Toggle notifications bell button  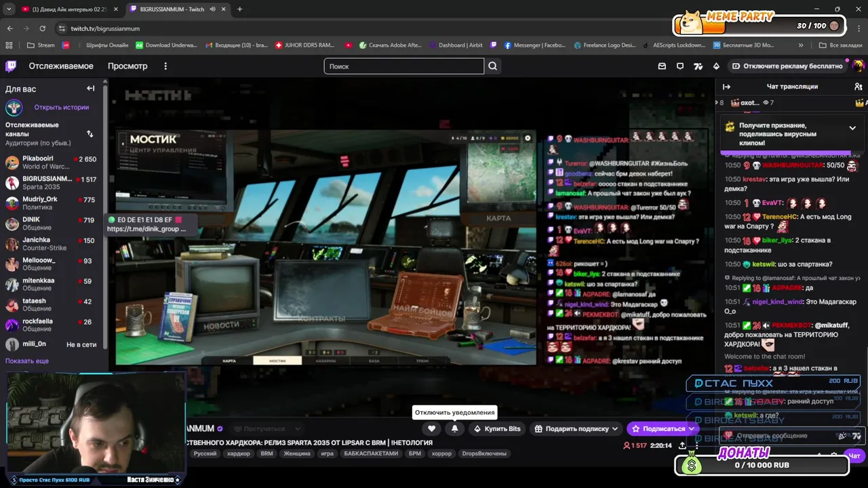(454, 428)
